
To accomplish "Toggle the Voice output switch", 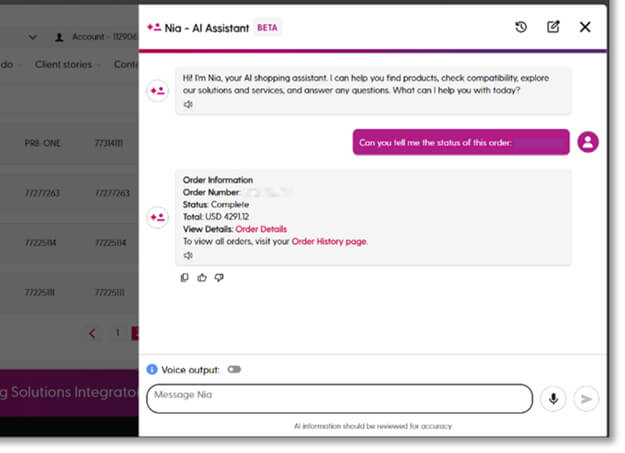I will tap(234, 369).
